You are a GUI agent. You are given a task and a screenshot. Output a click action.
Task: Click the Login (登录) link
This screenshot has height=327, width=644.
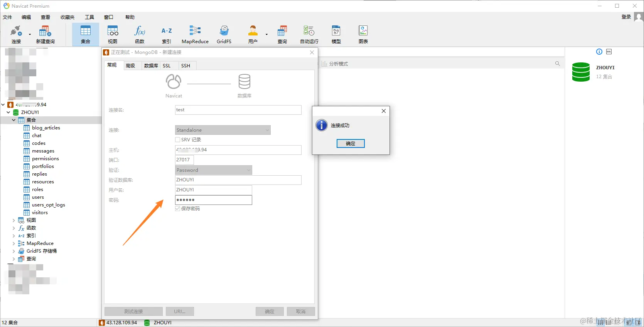(626, 17)
